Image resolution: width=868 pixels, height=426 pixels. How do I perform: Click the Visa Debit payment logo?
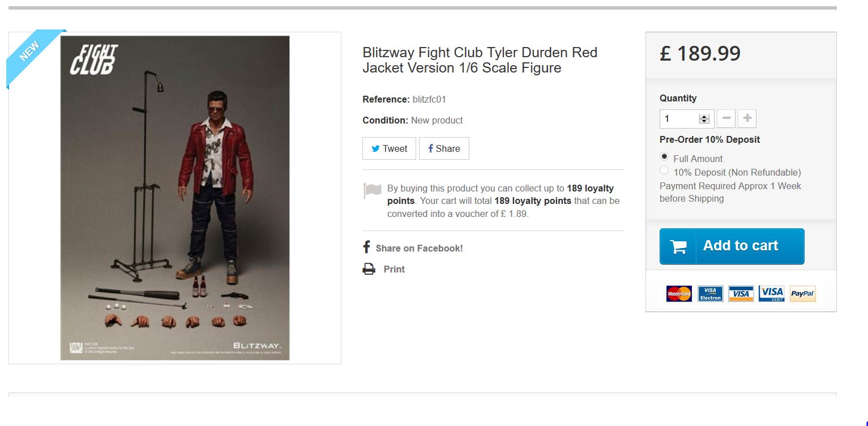771,293
